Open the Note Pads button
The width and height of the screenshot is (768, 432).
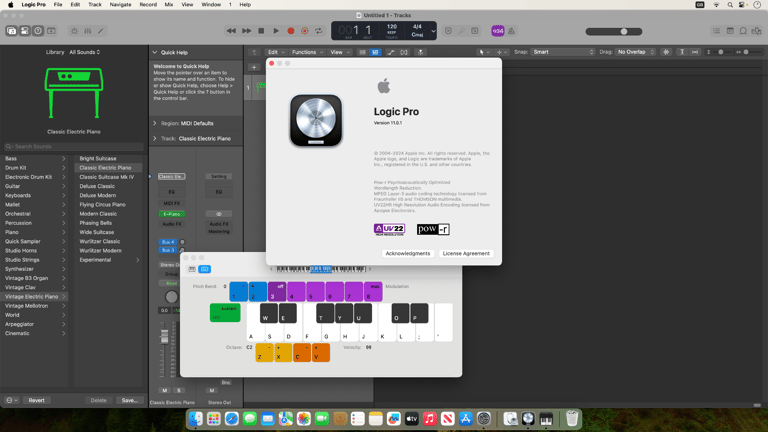tap(730, 31)
